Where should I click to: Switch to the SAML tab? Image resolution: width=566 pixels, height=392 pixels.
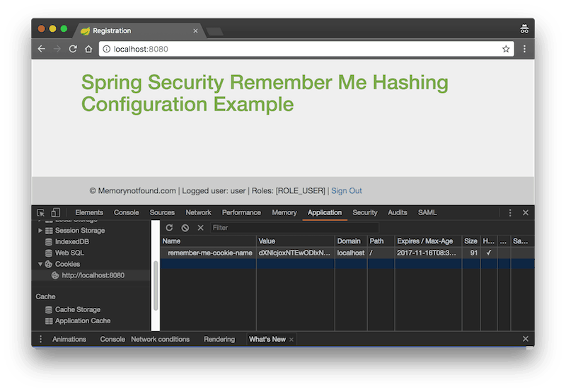[427, 212]
